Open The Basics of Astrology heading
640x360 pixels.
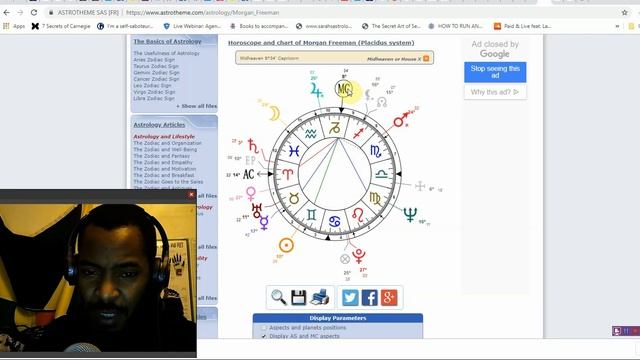167,41
